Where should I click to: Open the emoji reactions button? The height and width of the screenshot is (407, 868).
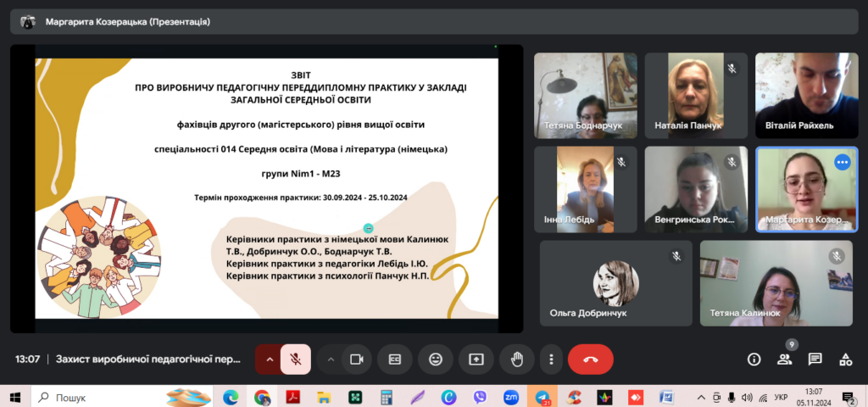click(x=436, y=359)
